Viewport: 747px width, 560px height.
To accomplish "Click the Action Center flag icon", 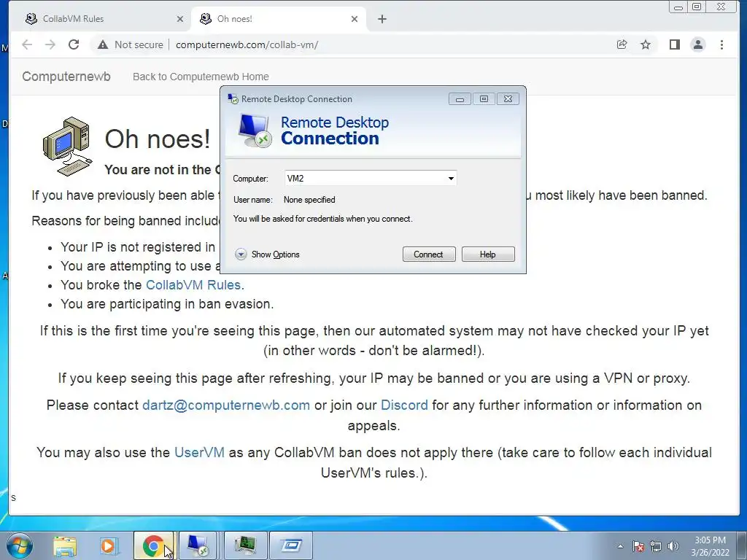I will (x=638, y=546).
